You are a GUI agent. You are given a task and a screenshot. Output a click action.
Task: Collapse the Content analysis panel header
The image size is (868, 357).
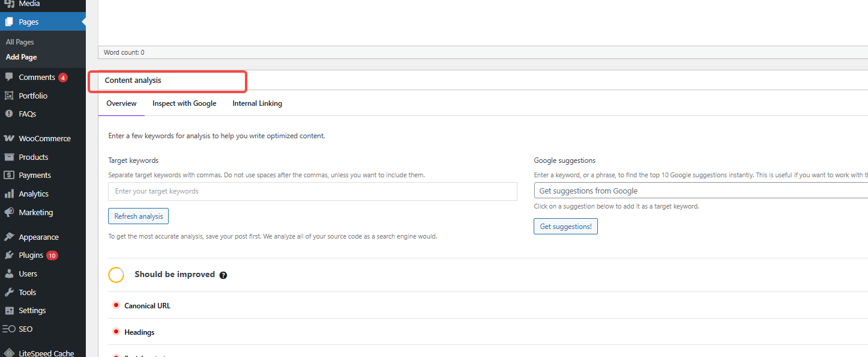(133, 81)
